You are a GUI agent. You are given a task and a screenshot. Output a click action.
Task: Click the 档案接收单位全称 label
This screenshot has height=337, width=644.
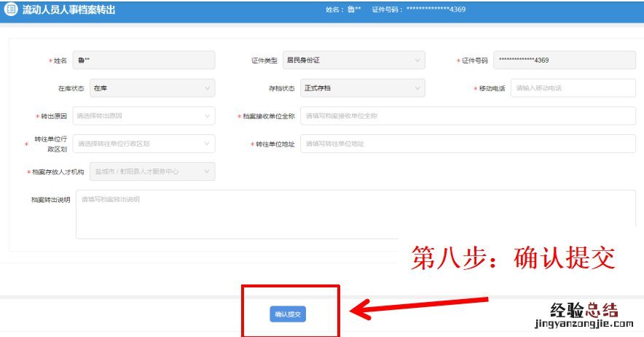(269, 117)
